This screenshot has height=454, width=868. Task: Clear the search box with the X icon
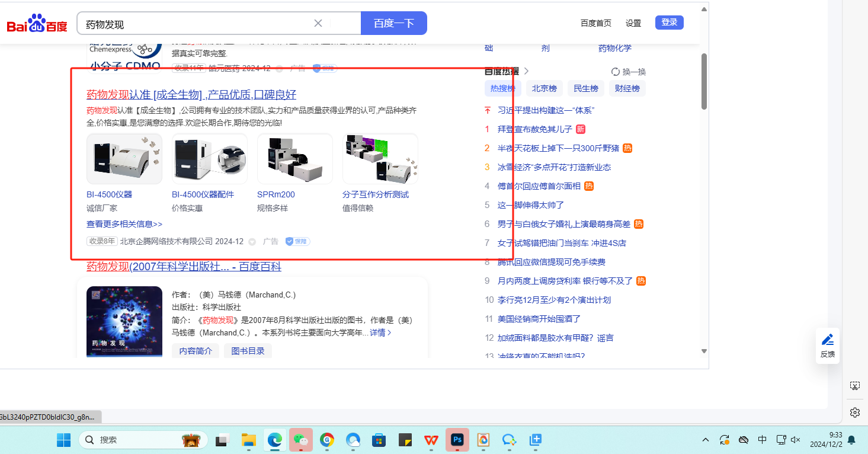click(318, 23)
